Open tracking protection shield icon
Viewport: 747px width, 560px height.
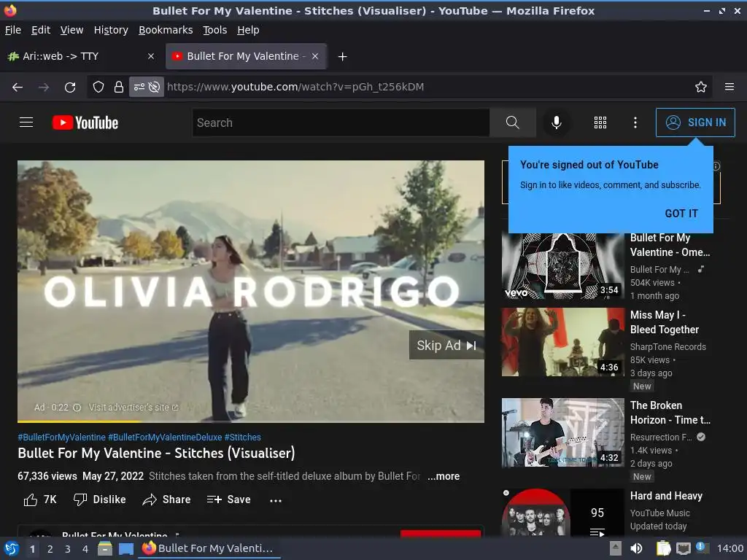98,87
